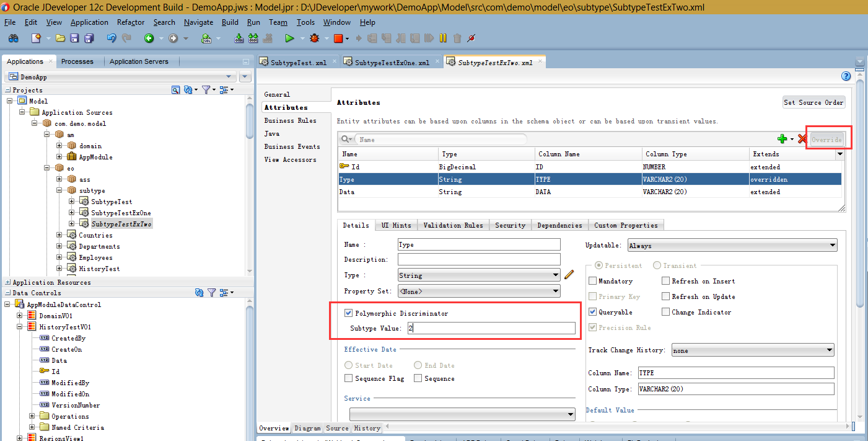The height and width of the screenshot is (441, 868).
Task: Click the red Terminate stop icon
Action: pyautogui.click(x=338, y=38)
